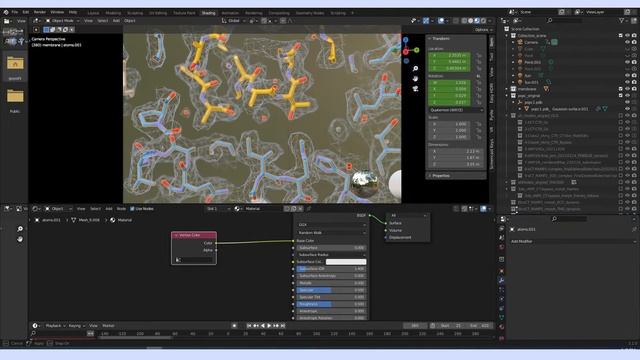Click the Material breadcrumb in the node editor
The width and height of the screenshot is (640, 360).
[x=124, y=220]
